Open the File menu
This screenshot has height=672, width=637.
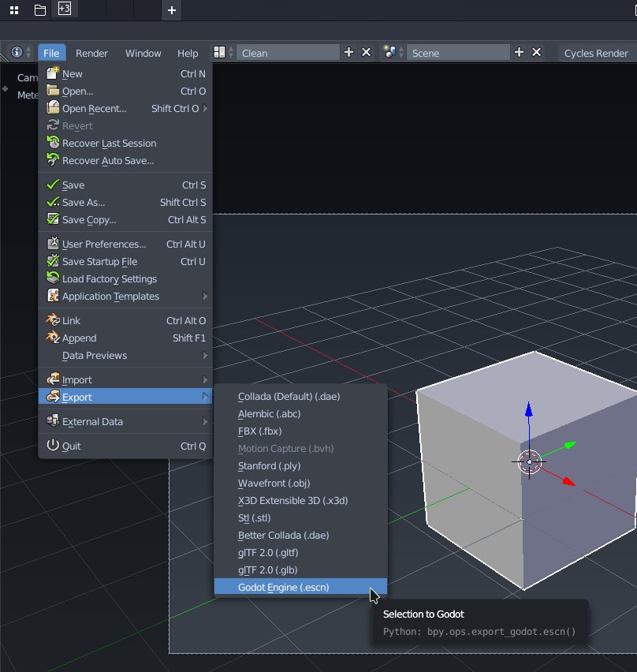[51, 53]
